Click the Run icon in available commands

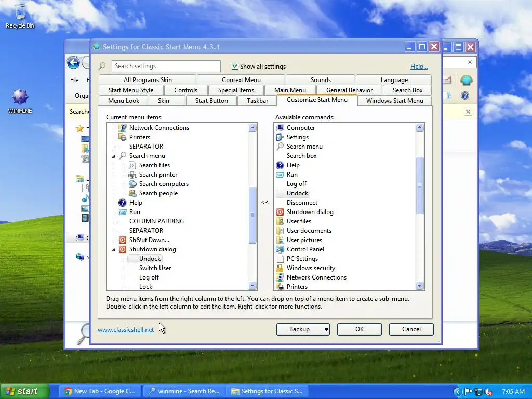(280, 175)
